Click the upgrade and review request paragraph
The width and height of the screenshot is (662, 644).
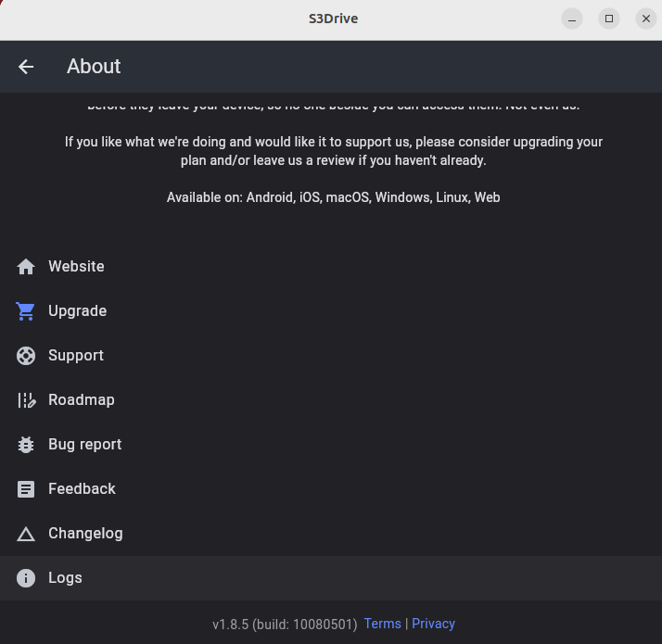[x=333, y=151]
